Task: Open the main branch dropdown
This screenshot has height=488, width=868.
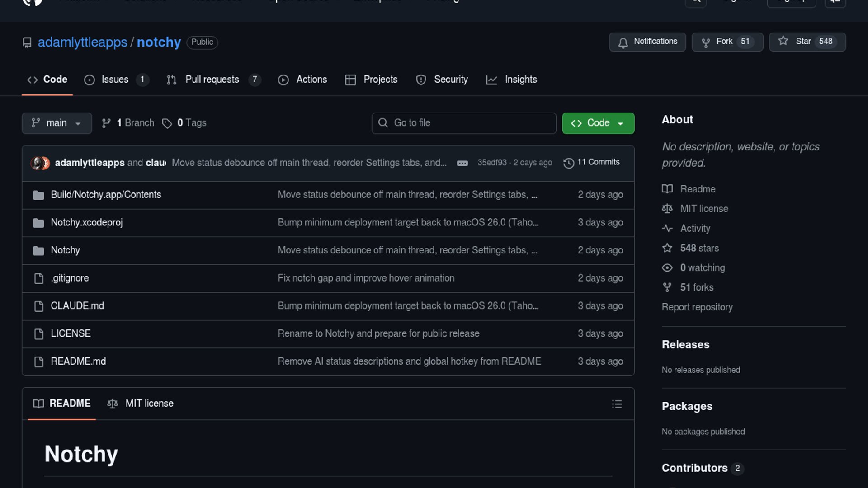Action: tap(57, 123)
